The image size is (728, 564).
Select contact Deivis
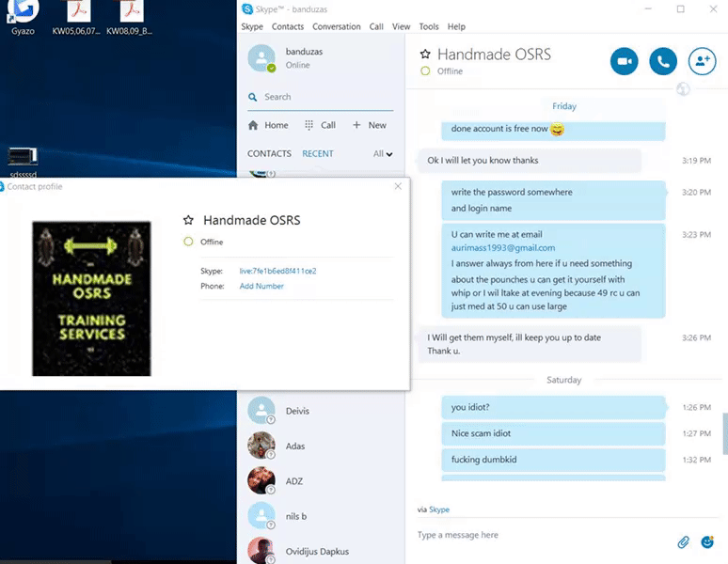tap(321, 411)
